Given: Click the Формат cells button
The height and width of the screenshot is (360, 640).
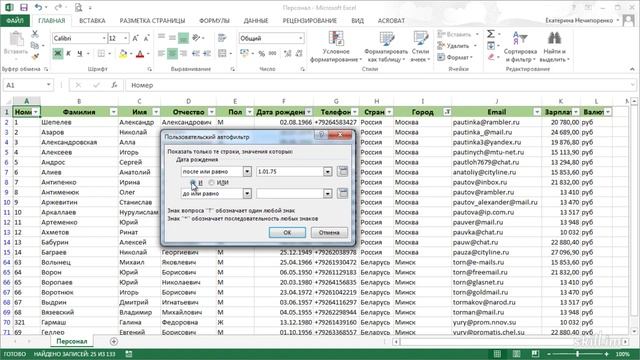Looking at the screenshot, I should tap(455, 57).
